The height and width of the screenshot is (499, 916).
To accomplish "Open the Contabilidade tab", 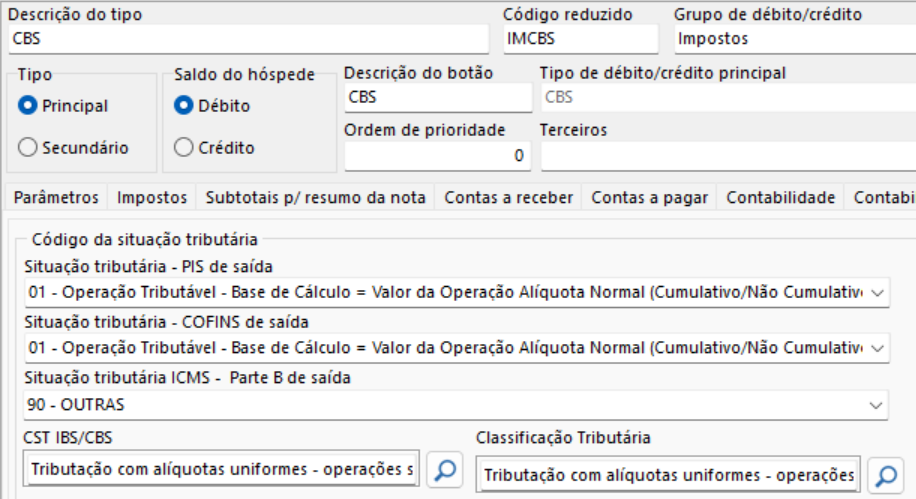I will tap(781, 197).
